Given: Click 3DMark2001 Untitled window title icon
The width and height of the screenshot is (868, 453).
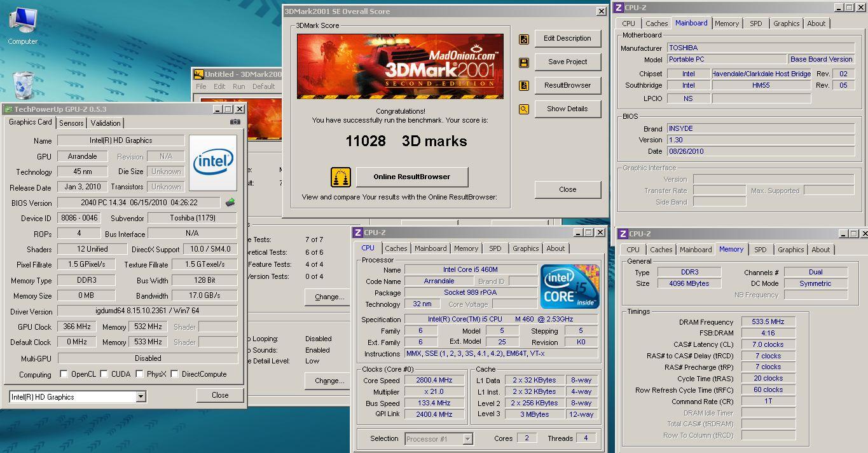Looking at the screenshot, I should click(x=199, y=74).
